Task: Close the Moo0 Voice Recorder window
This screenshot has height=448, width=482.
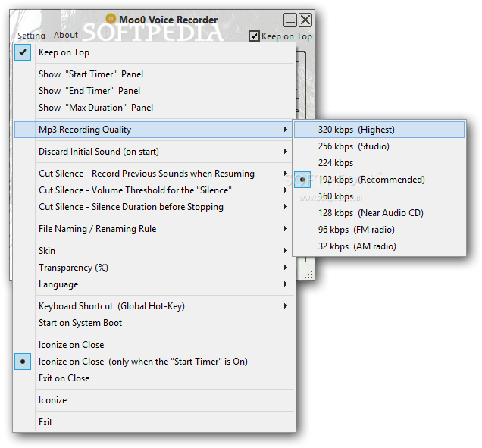Action: click(x=305, y=20)
